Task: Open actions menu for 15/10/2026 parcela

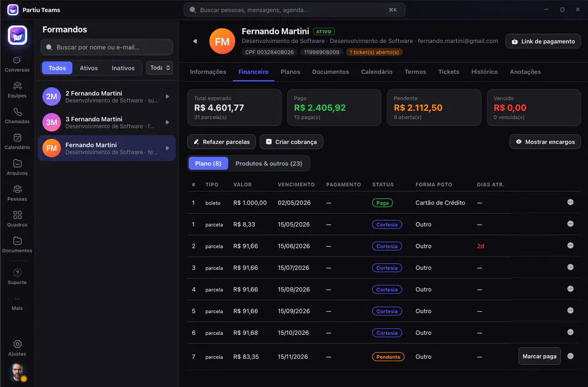Action: (570, 333)
